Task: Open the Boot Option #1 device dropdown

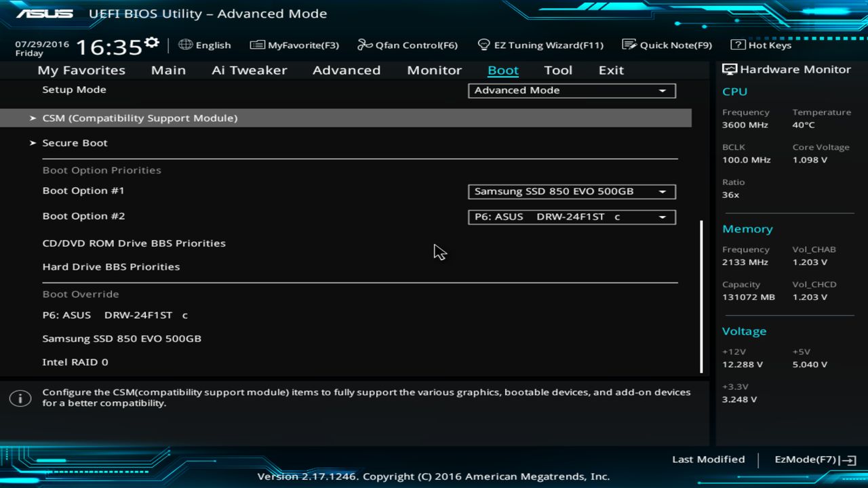Action: pyautogui.click(x=572, y=191)
